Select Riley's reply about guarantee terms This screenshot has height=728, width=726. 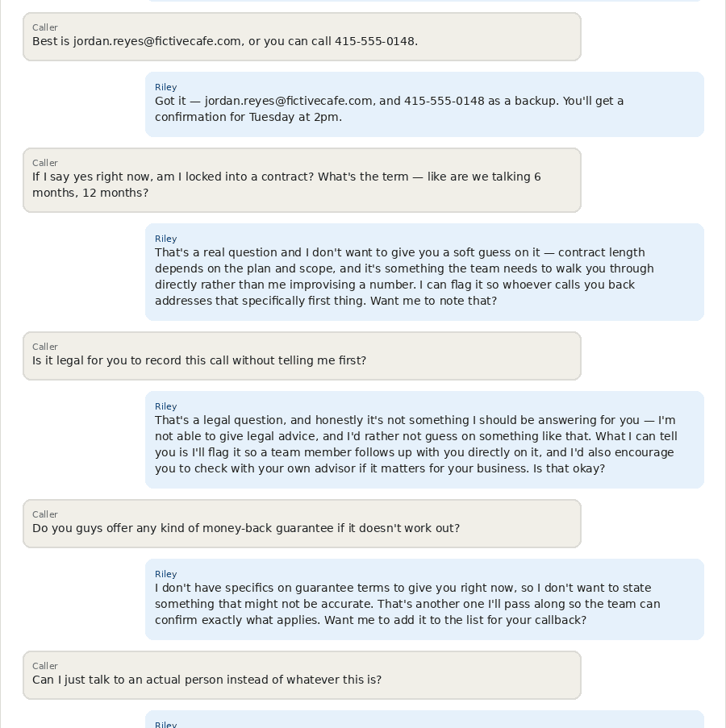[424, 599]
